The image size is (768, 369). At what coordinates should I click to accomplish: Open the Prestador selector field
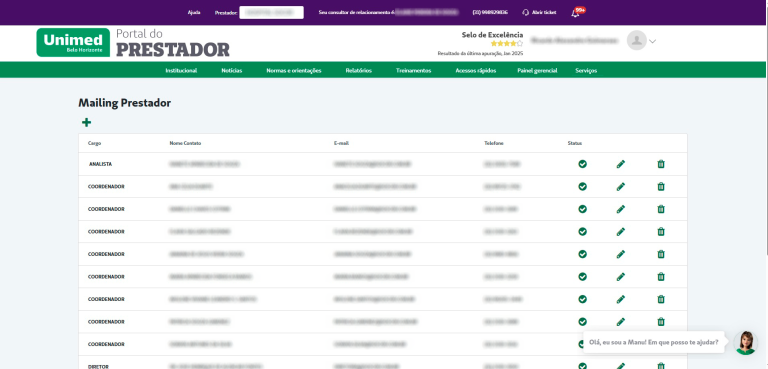[271, 12]
